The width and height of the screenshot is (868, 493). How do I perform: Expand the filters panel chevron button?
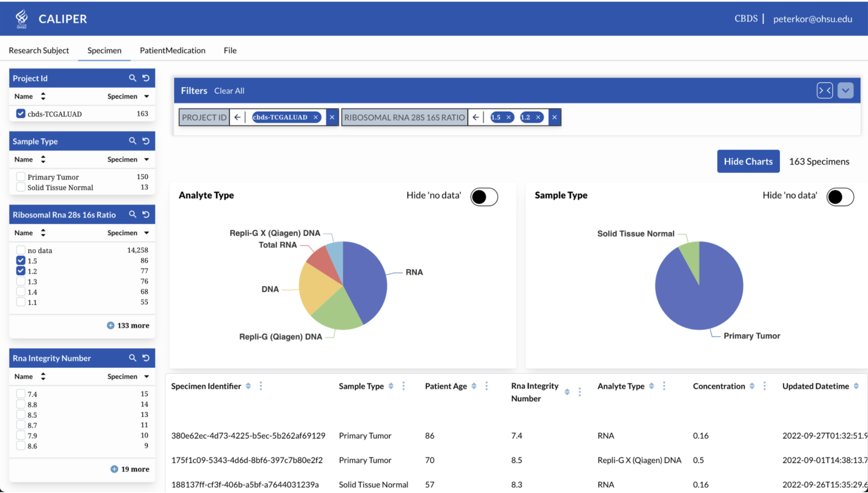845,90
